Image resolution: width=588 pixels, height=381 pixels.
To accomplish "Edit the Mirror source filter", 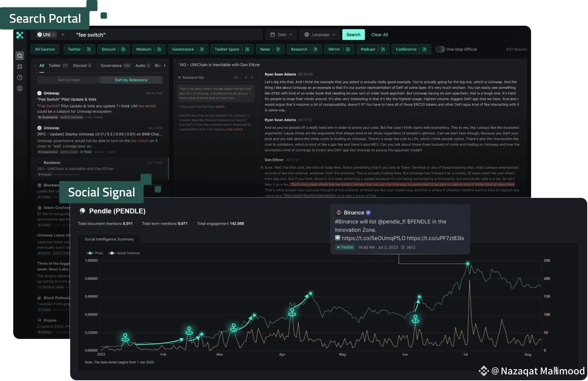I will (x=348, y=49).
